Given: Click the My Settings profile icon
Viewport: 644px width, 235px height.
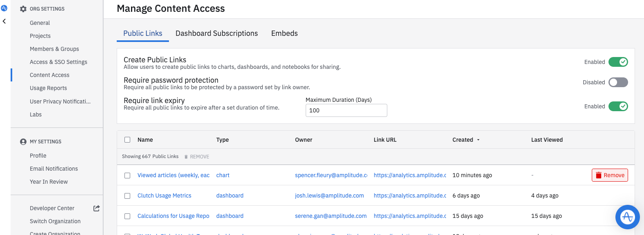Looking at the screenshot, I should 23,142.
